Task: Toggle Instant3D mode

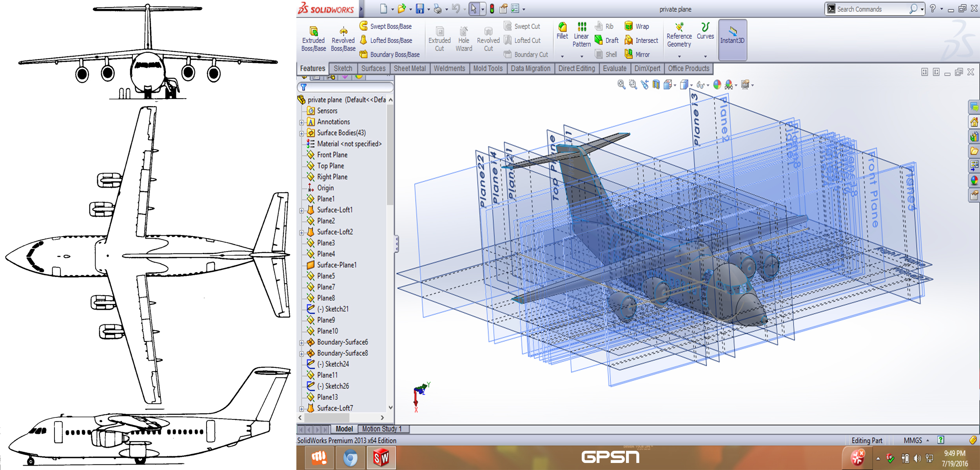Action: (732, 40)
